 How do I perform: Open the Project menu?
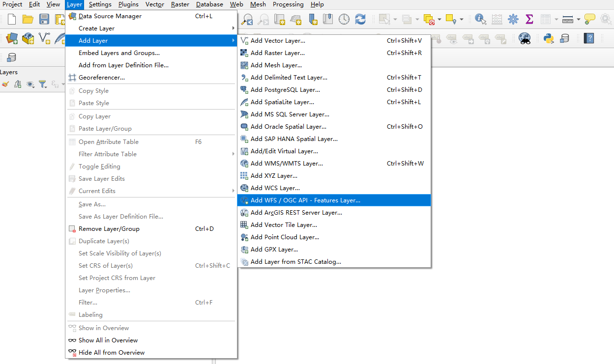[12, 4]
